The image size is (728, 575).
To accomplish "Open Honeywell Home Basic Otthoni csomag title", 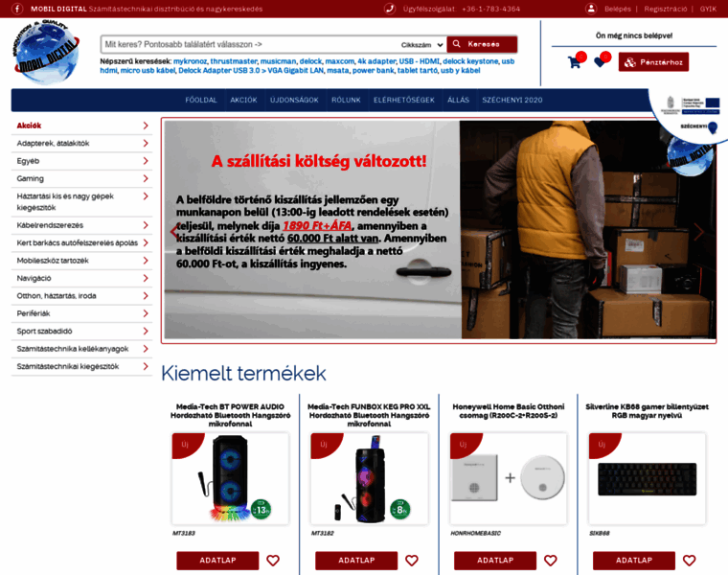I will click(509, 411).
